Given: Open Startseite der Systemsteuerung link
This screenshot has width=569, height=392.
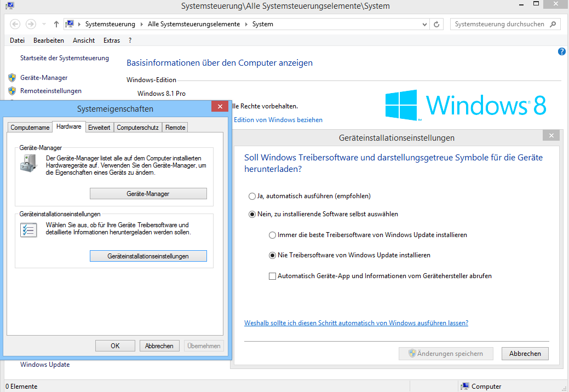Looking at the screenshot, I should (64, 58).
